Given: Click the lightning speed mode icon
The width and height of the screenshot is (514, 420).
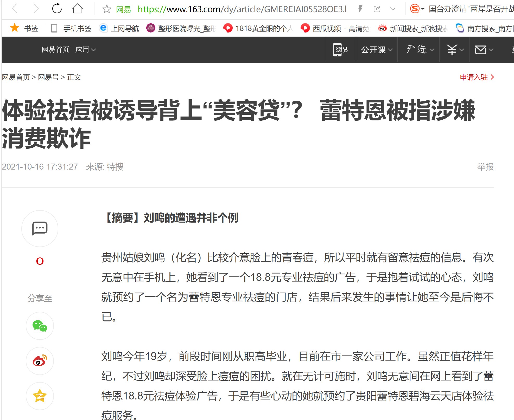Looking at the screenshot, I should click(x=360, y=9).
